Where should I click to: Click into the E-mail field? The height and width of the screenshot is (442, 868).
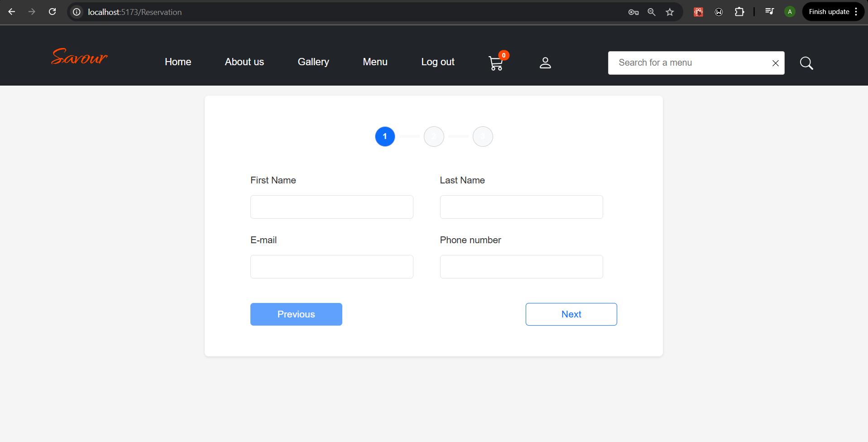331,267
